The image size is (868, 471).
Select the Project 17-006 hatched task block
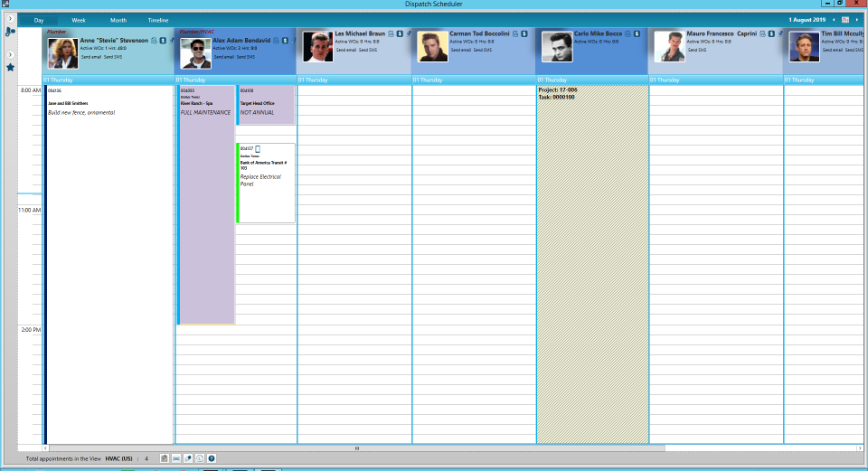click(592, 264)
